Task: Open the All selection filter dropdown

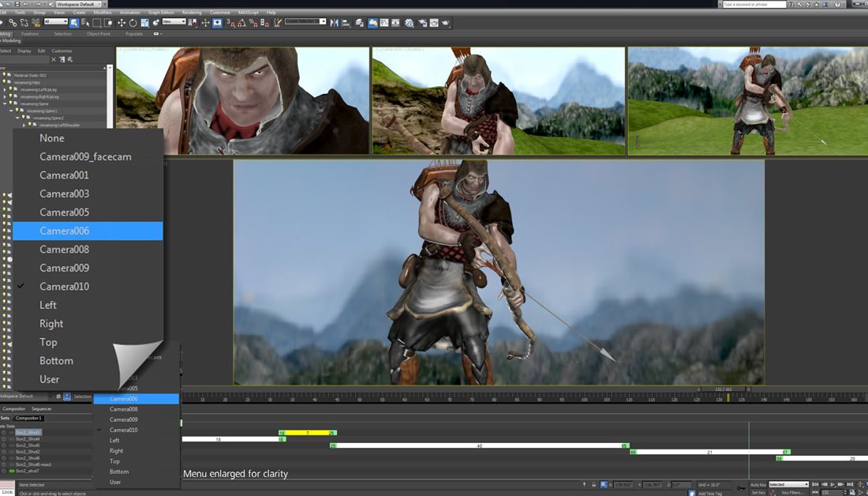Action: tap(55, 21)
